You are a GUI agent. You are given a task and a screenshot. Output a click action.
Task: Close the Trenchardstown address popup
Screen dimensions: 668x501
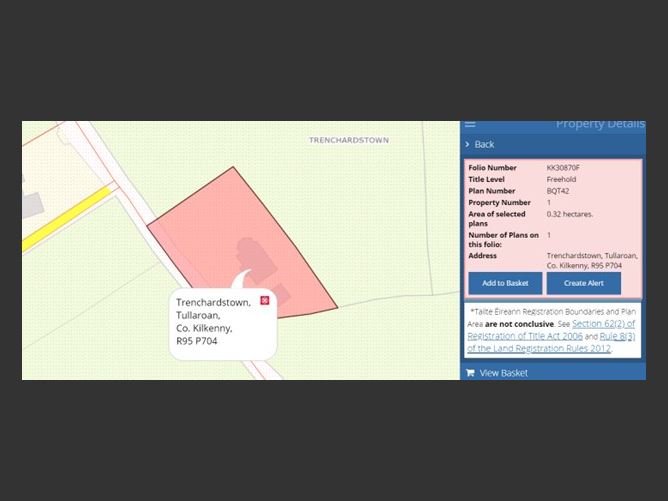point(264,300)
